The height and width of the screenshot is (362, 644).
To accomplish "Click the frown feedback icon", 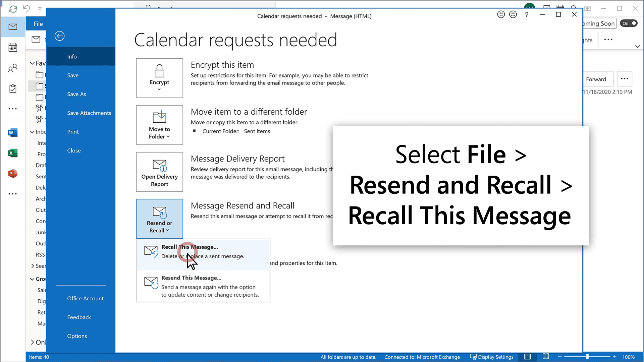I will coord(513,14).
